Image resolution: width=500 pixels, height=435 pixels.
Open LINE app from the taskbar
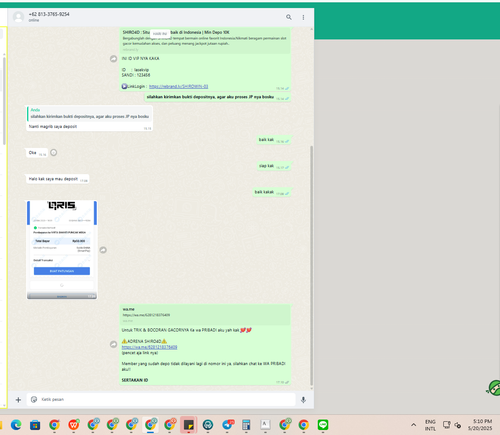[323, 425]
